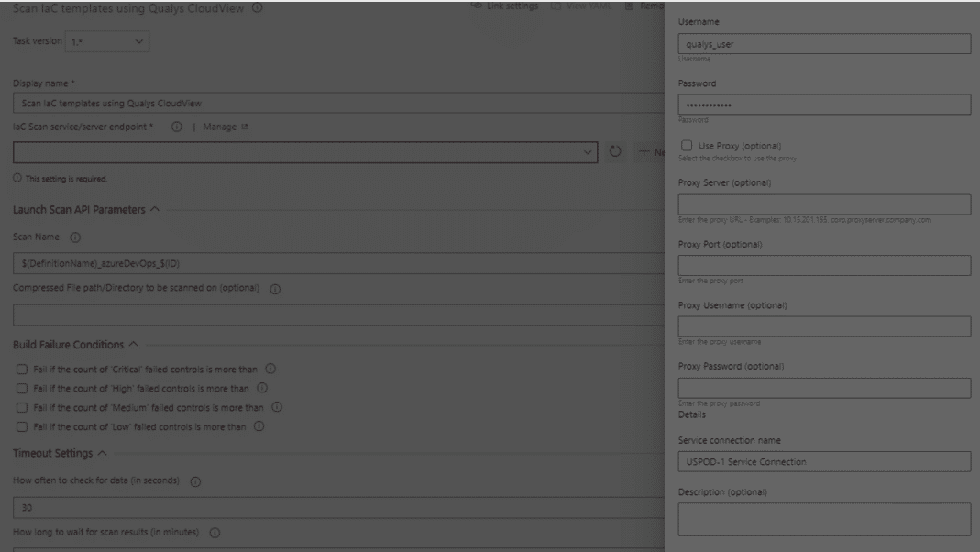Show info for how often to check data

pyautogui.click(x=195, y=481)
